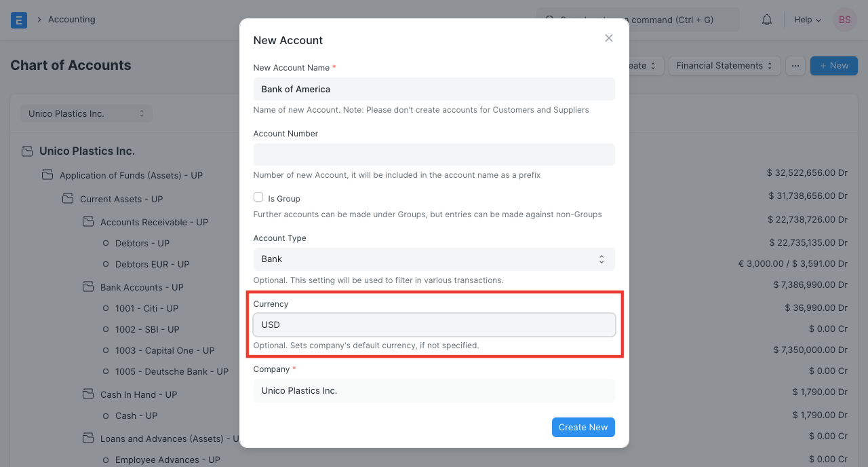This screenshot has width=868, height=467.
Task: Click the folder icon beside Cash In Hand - UP
Action: pos(88,394)
